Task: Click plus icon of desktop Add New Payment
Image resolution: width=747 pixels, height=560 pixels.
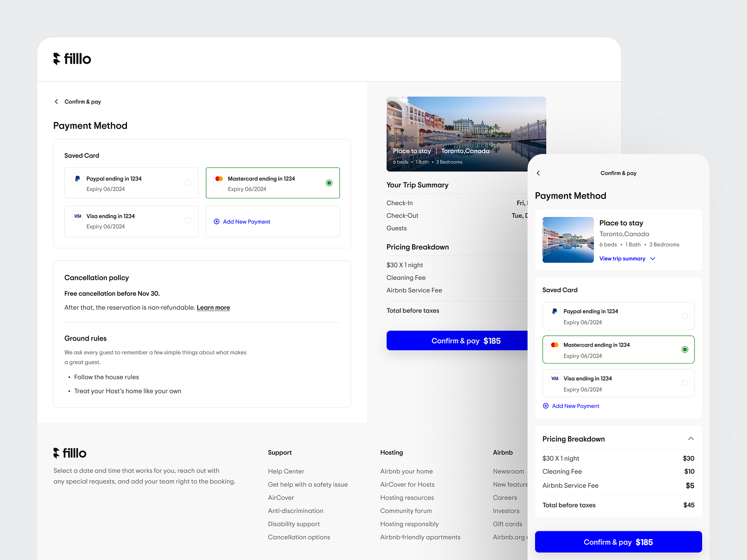Action: click(217, 222)
